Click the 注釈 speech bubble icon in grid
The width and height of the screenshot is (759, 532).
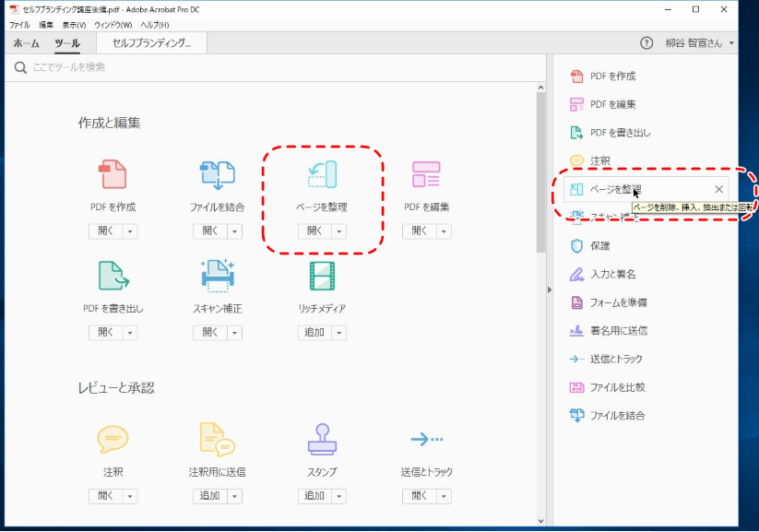click(x=113, y=439)
